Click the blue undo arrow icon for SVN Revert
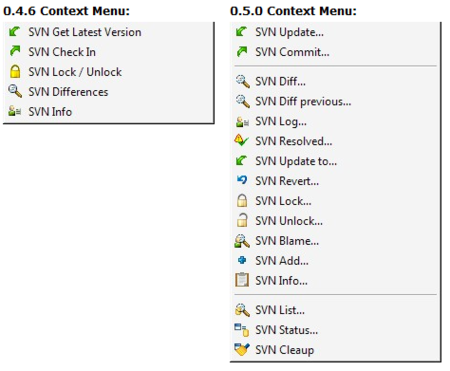 (242, 180)
